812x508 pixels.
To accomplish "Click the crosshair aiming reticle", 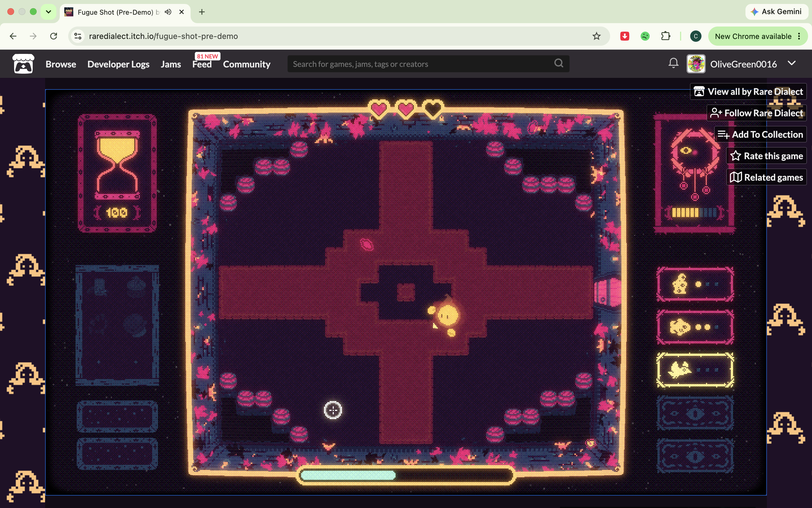I will (x=333, y=410).
